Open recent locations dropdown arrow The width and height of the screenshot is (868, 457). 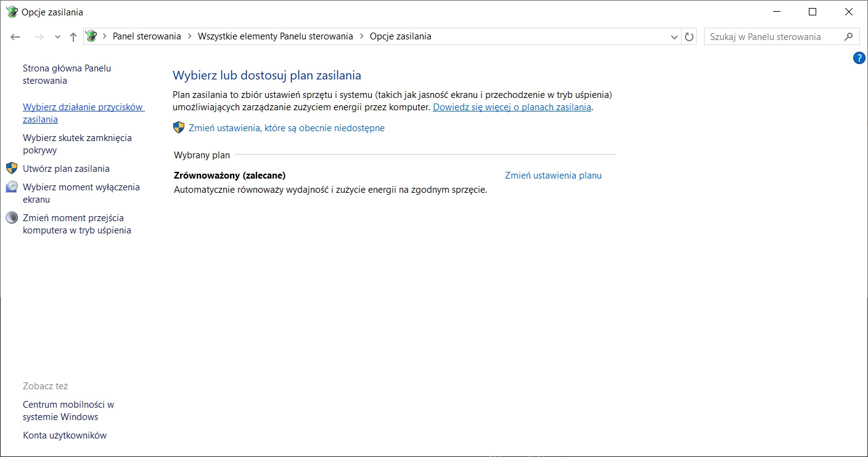tap(57, 37)
